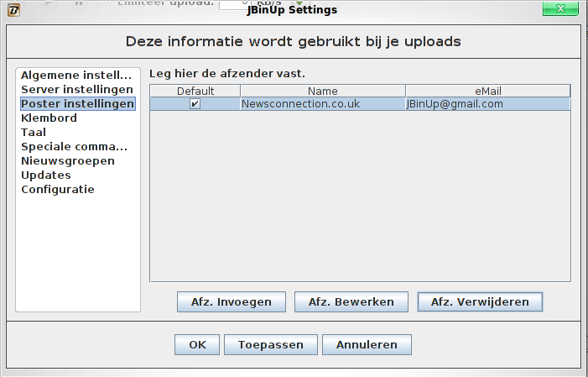
Task: Click Afz. Verwijderen to remove sender
Action: pos(480,302)
